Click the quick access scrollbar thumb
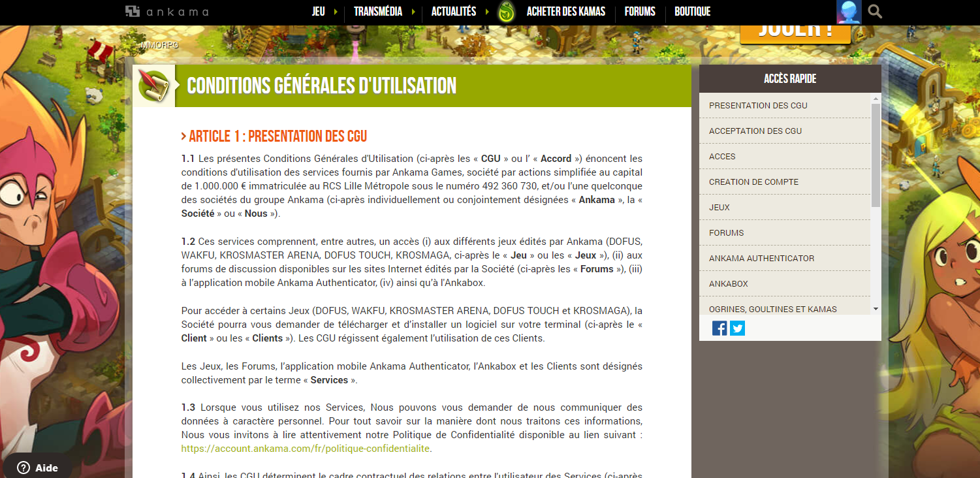The image size is (980, 478). coord(876,155)
